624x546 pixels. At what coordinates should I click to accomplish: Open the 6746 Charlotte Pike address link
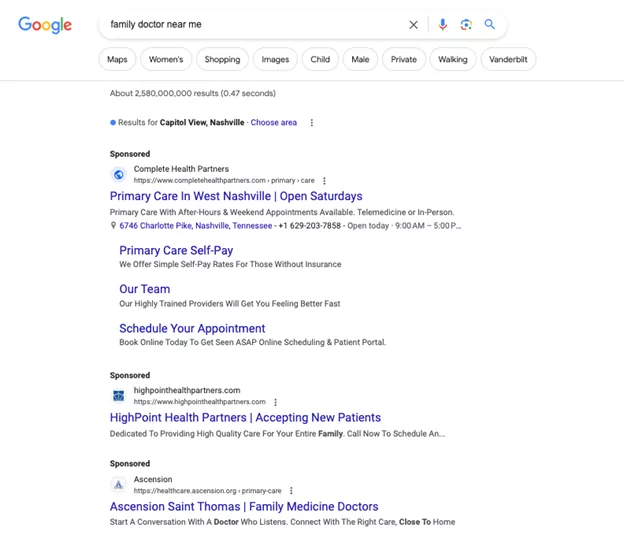(x=196, y=226)
